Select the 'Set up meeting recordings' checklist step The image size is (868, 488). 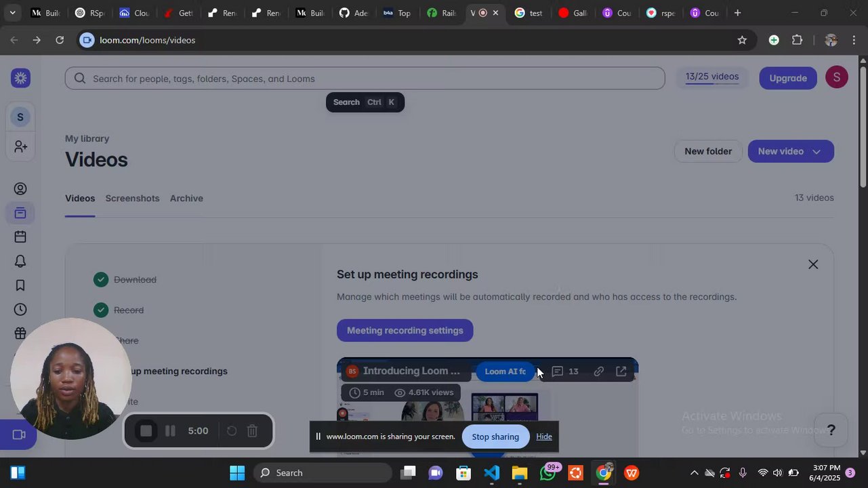[179, 371]
